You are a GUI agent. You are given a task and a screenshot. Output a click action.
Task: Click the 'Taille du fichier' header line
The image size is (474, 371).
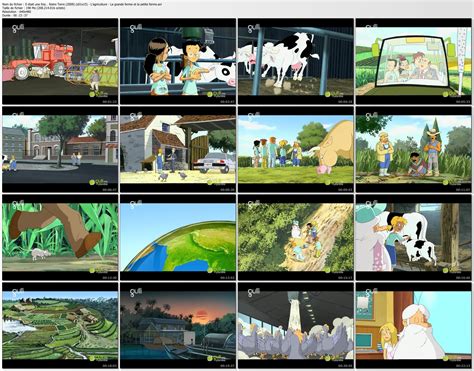pyautogui.click(x=33, y=8)
